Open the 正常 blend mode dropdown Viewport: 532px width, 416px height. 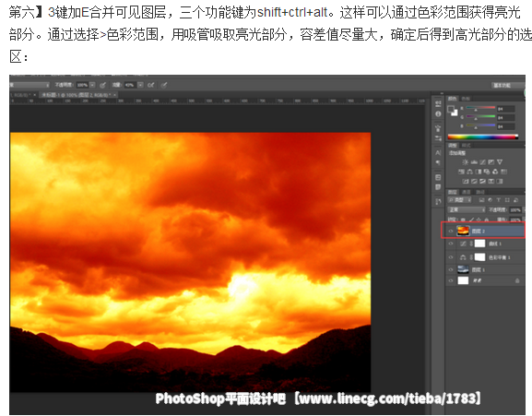pos(467,209)
